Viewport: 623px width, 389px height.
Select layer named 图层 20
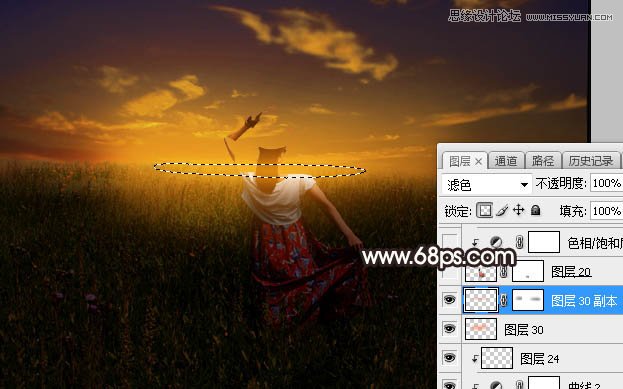[571, 272]
